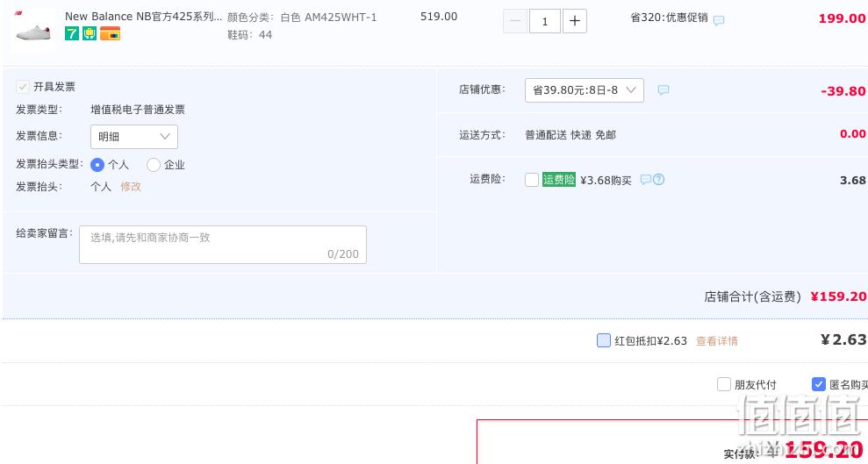The image size is (868, 464).
Task: Click the 3.68 freight insurance amount
Action: 852,181
